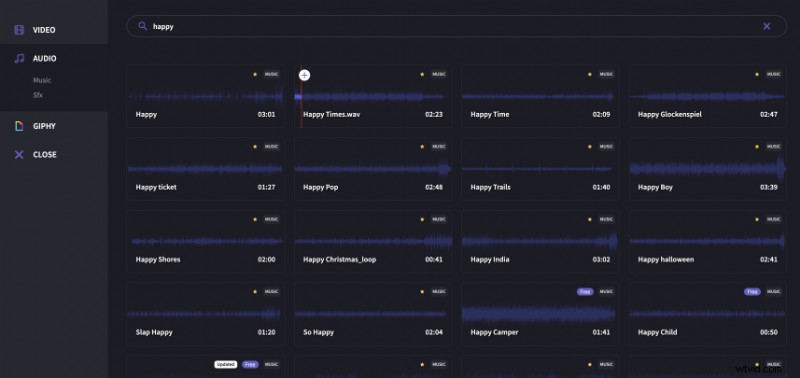800x378 pixels.
Task: Add Happy Times.wav with the plus icon
Action: coord(304,75)
